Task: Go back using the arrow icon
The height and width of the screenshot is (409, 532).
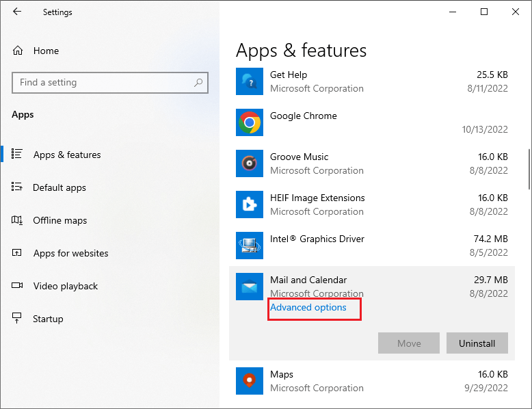Action: [x=17, y=12]
